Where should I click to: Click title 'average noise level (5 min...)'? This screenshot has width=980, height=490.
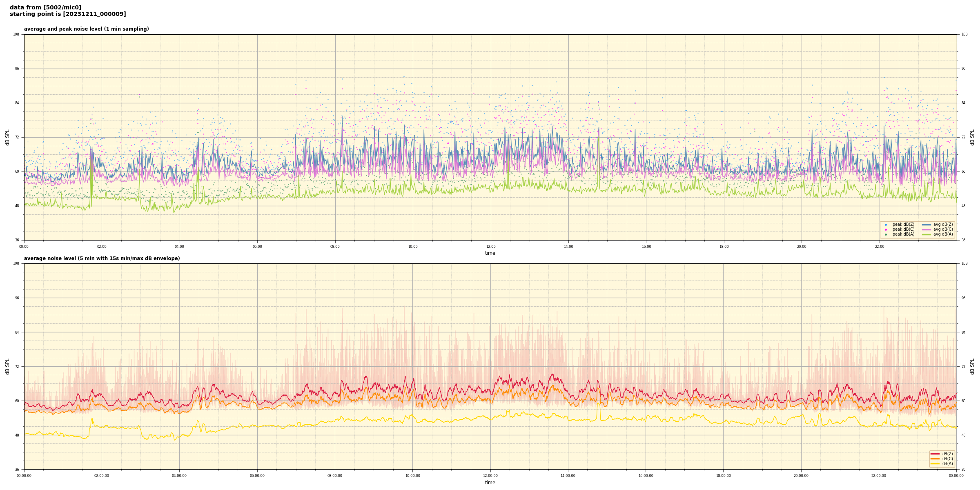tap(102, 258)
